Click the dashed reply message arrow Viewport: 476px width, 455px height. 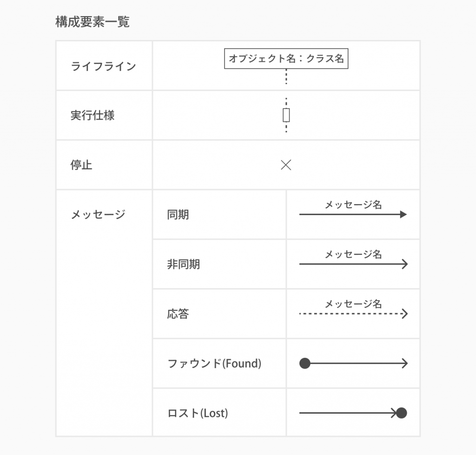pos(353,314)
